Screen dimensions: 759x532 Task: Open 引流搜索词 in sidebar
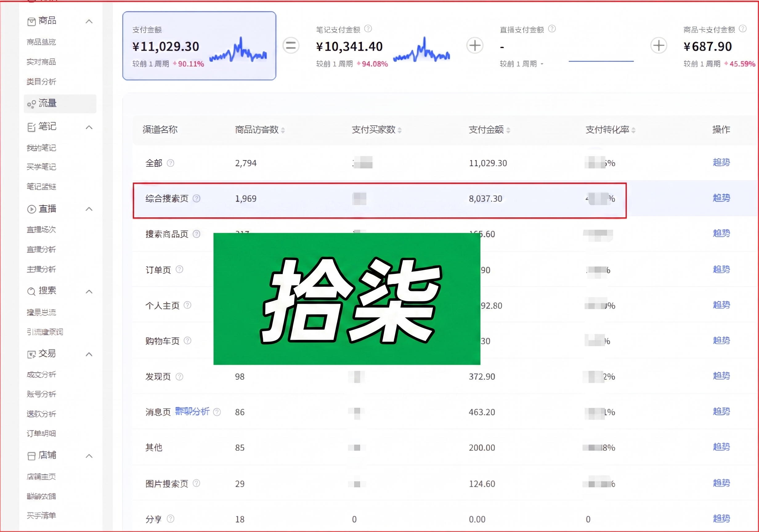point(45,332)
